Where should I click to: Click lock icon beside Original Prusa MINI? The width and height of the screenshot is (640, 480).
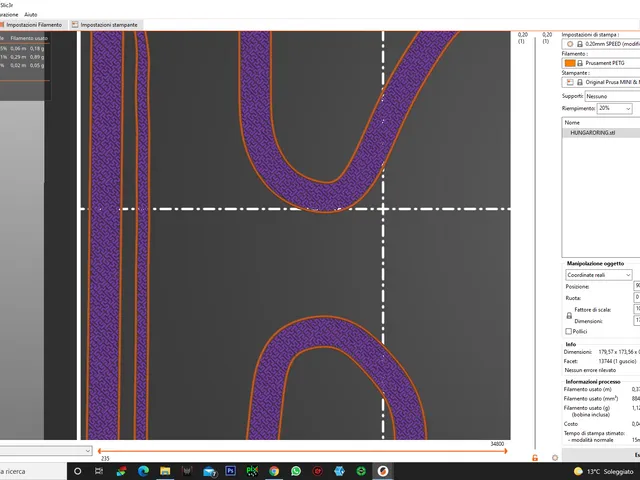point(580,82)
